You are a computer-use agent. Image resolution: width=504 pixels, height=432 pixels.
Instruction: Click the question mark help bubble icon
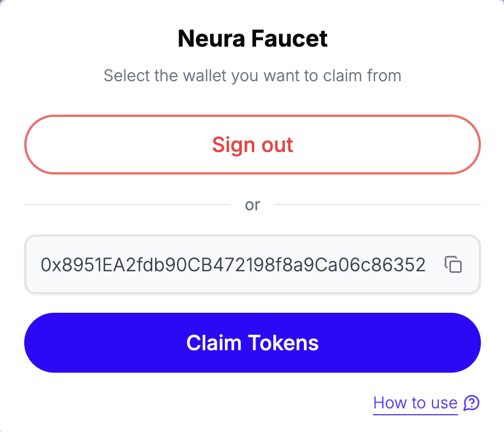(472, 403)
